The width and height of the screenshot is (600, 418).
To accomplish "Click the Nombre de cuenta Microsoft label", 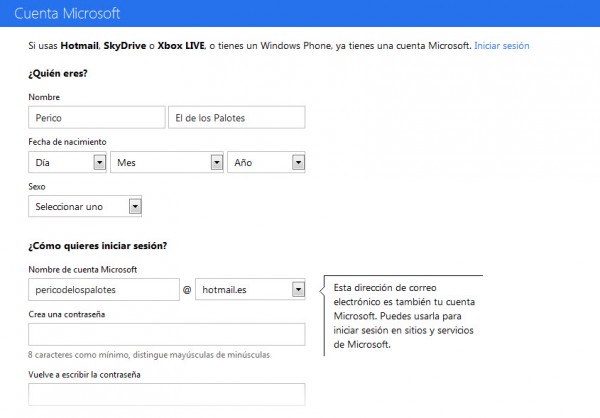I will [83, 269].
